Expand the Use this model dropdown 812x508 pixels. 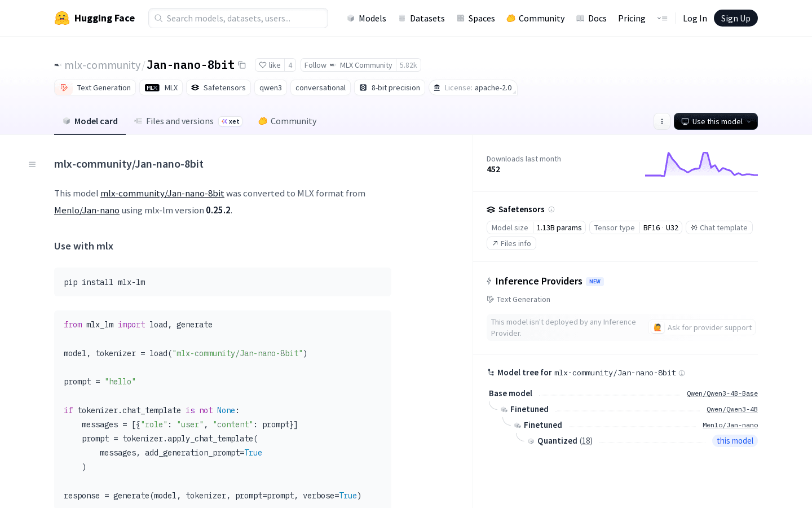[716, 121]
